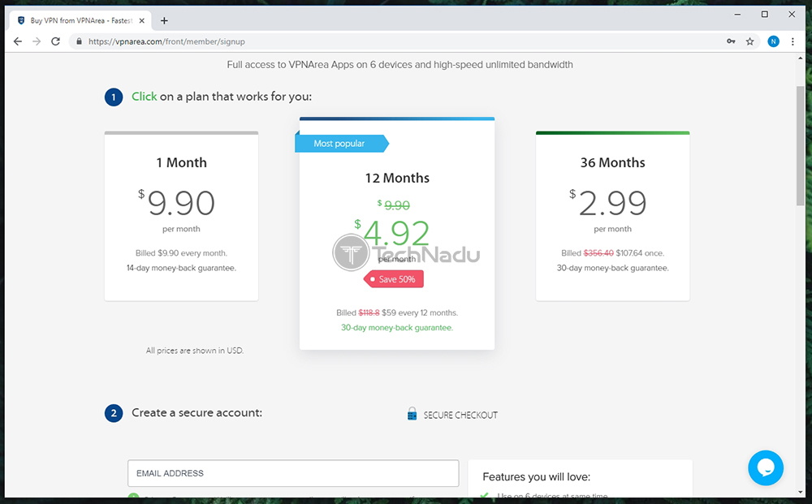Screen dimensions: 812x504
Task: Click the $4.92 price text
Action: coord(392,233)
